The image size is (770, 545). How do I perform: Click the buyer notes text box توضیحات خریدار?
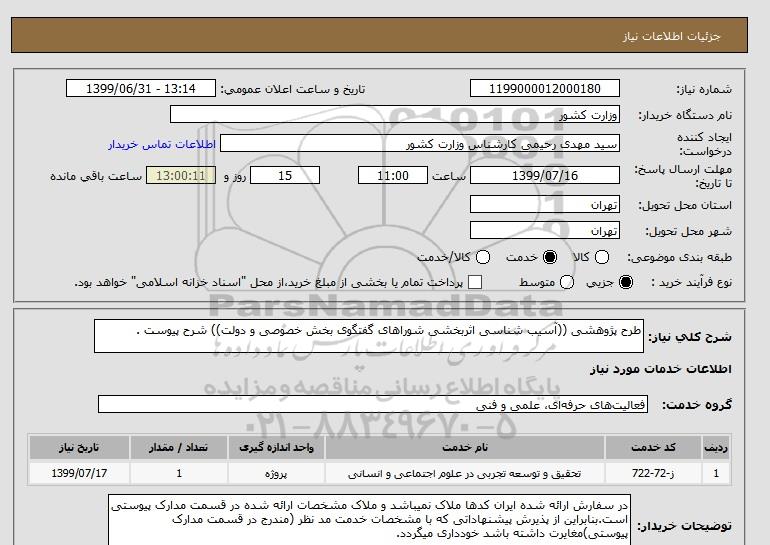pyautogui.click(x=369, y=520)
